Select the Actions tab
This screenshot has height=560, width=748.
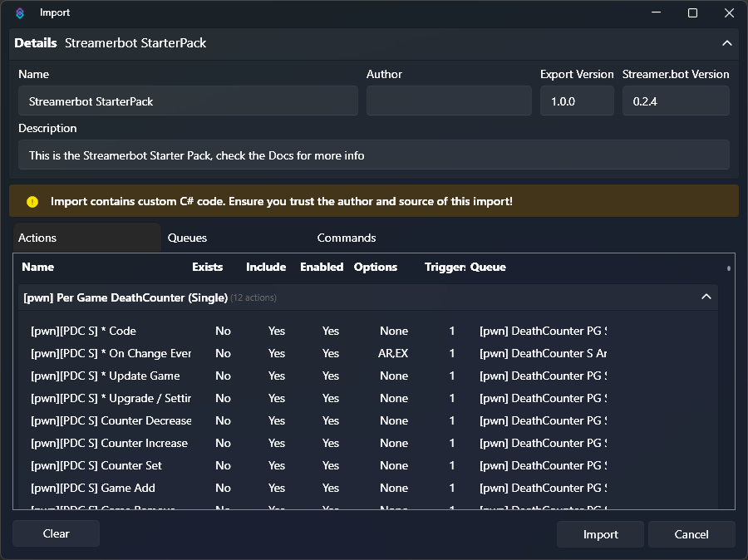click(x=37, y=238)
